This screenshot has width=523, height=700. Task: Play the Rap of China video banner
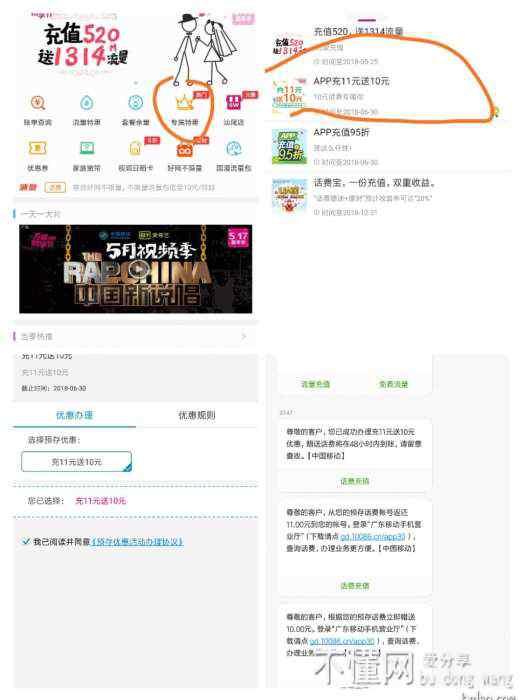tap(136, 269)
